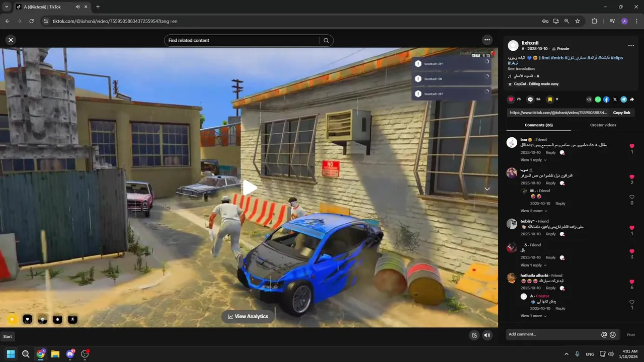Focus the Find related content field
Screen dimensions: 644x362
click(x=242, y=41)
